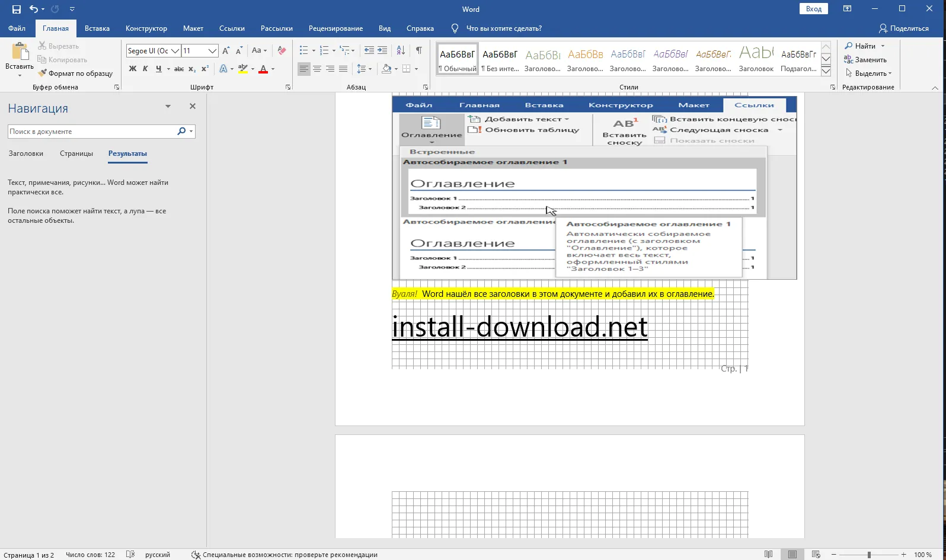Click the Sort A-Z icon

(401, 51)
